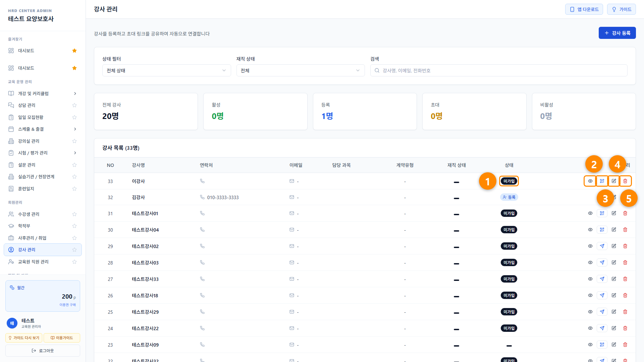Open 학적부 in sidebar
This screenshot has height=362, width=644.
point(43,226)
